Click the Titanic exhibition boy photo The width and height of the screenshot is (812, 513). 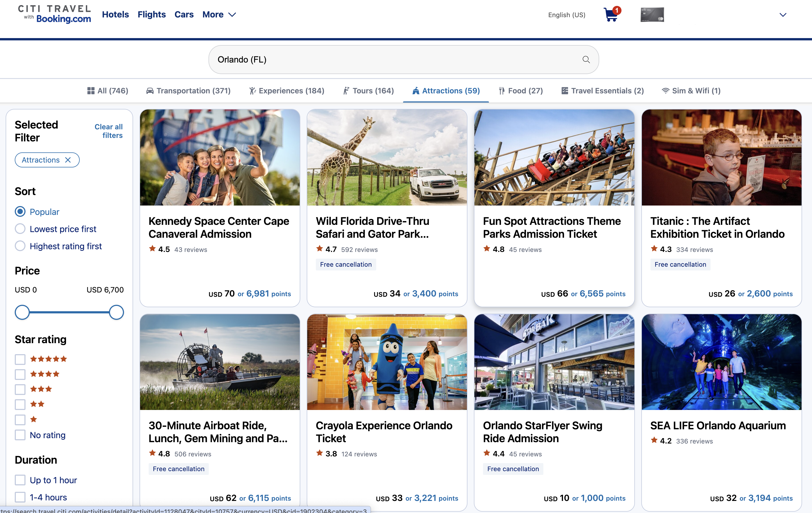(x=721, y=157)
